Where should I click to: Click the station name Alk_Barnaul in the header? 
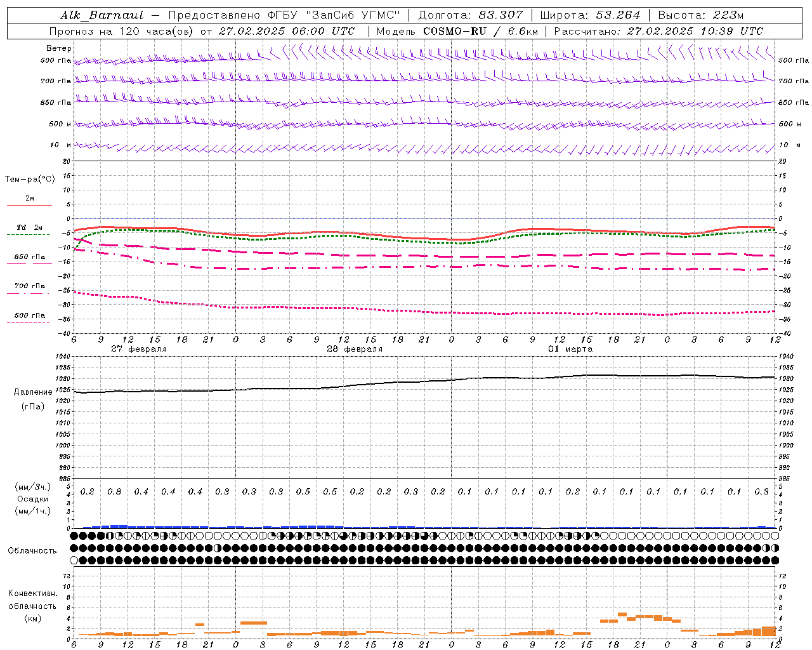coord(101,15)
